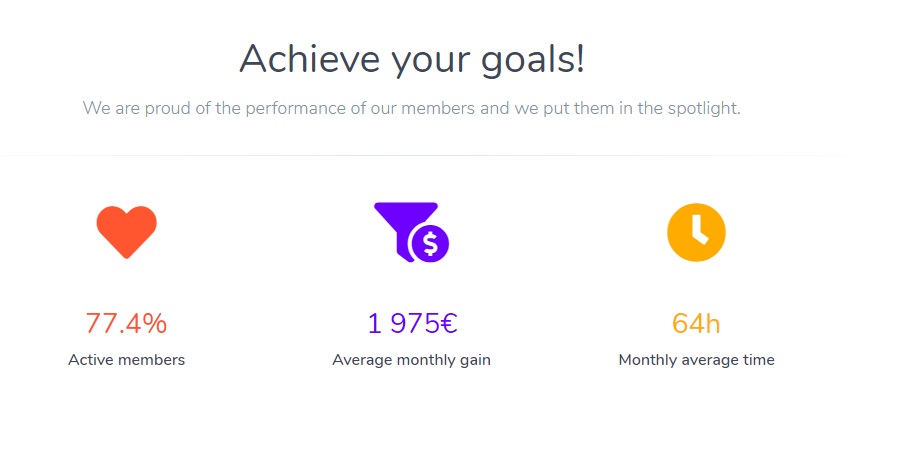Click the word "performance" in the subtitle
Viewport: 901px width, 452px height.
pos(295,108)
